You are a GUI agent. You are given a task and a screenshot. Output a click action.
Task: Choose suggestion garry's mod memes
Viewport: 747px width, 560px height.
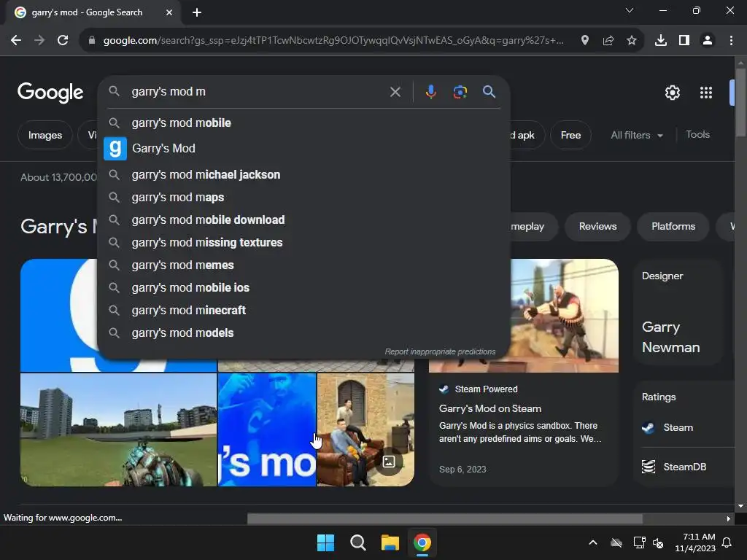click(303, 265)
